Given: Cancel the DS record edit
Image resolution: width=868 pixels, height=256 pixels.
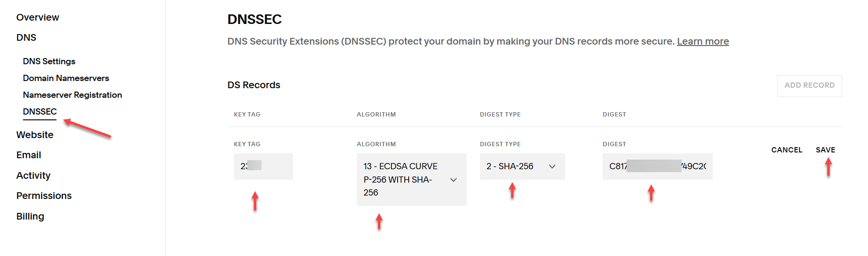Looking at the screenshot, I should click(786, 150).
